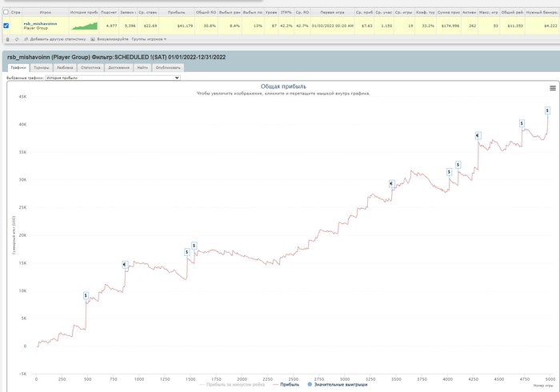560x392 pixels.
Task: Click the Нужный банкро column header
Action: pyautogui.click(x=542, y=12)
